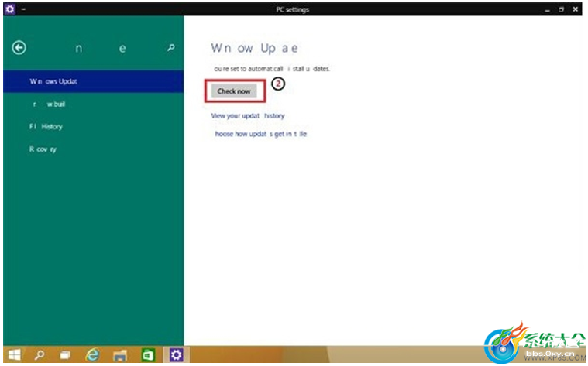Open Recovery in the sidebar

[x=94, y=149]
